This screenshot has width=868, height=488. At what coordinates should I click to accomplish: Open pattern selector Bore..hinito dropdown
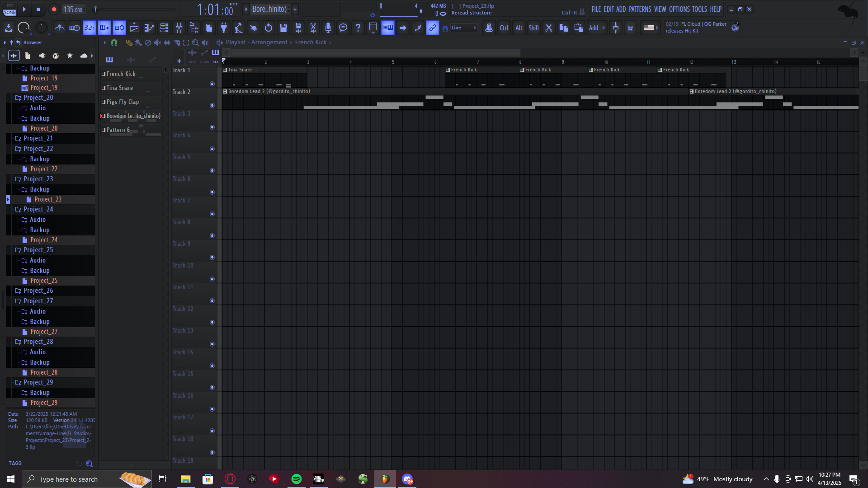pyautogui.click(x=269, y=9)
